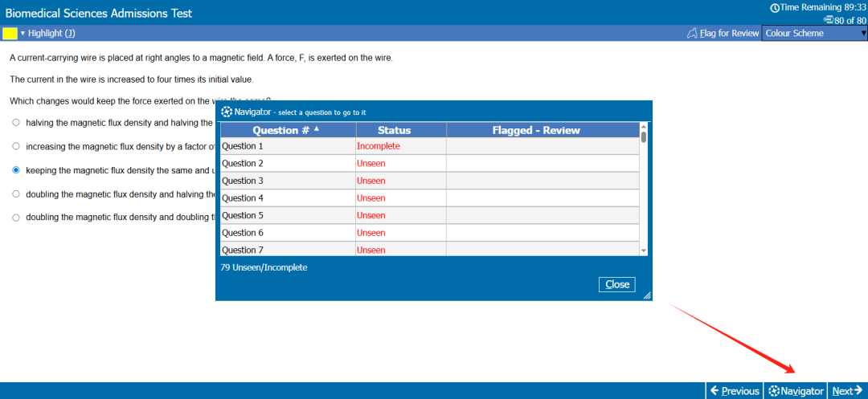868x399 pixels.
Task: Select the first option halving magnetic flux density
Action: [x=16, y=123]
